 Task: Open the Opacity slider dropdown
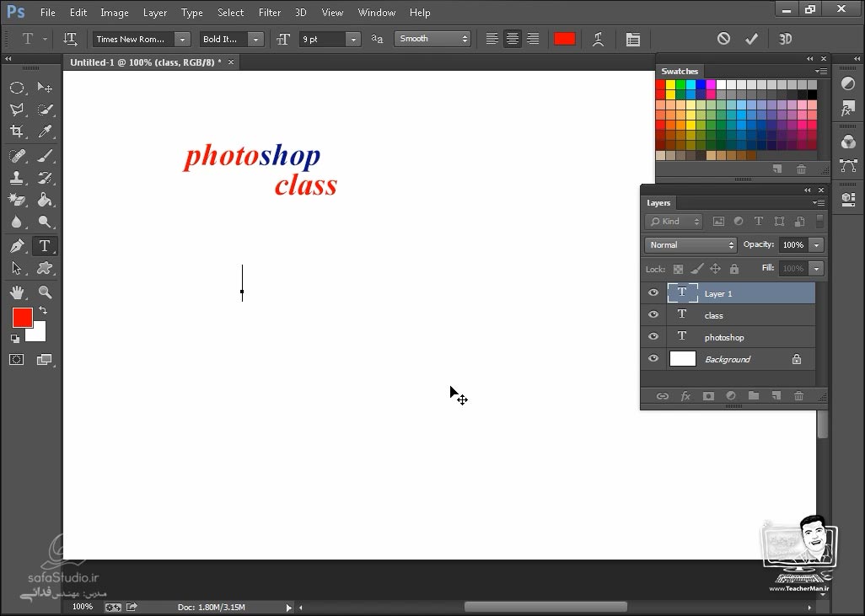[816, 245]
